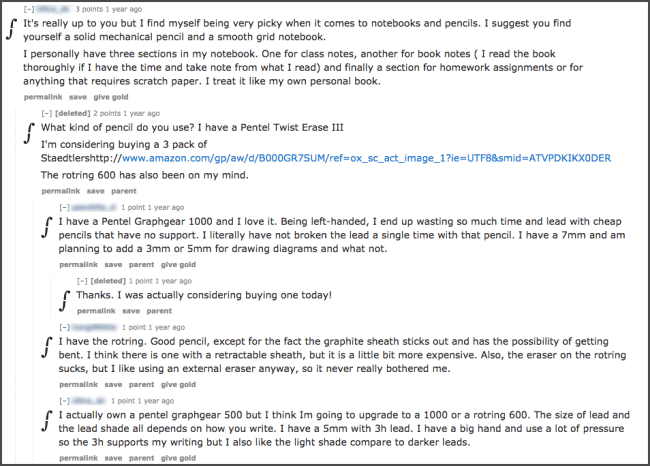Click parent under Graphgear 1000 comment
The height and width of the screenshot is (466, 650).
(141, 265)
